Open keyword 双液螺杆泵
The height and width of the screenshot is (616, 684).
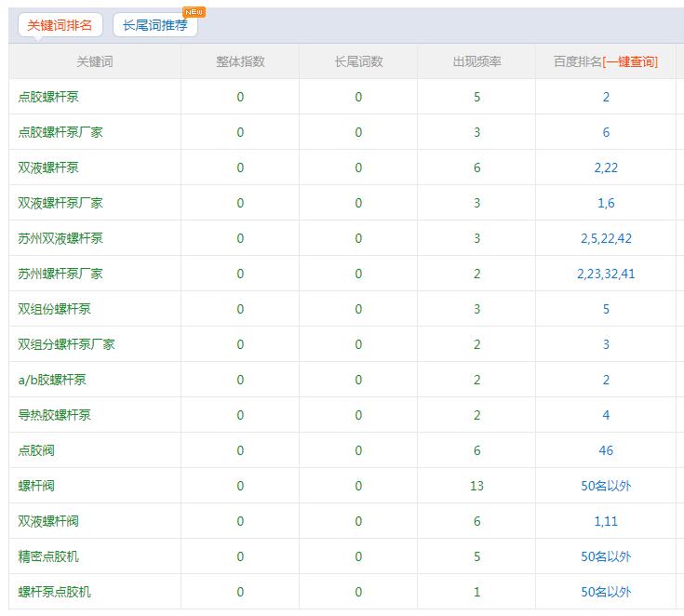click(x=48, y=167)
